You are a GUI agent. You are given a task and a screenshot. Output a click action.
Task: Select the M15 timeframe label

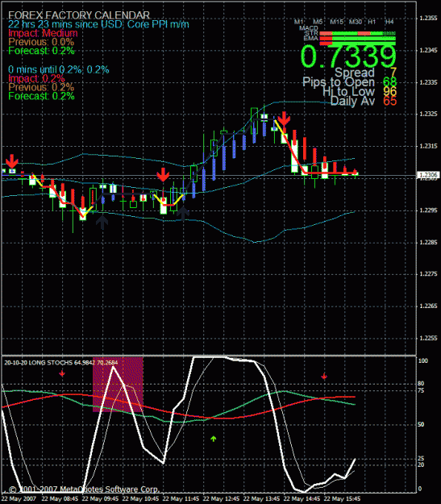coord(336,22)
